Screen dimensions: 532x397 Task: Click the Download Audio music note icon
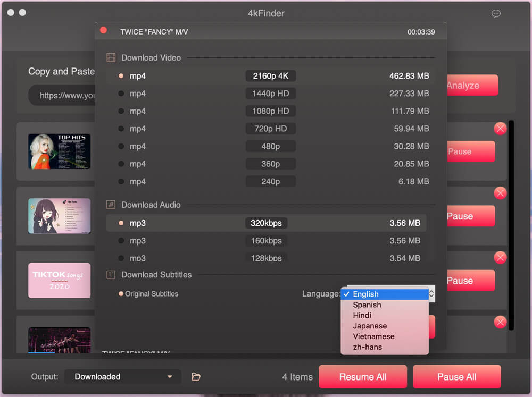point(110,204)
